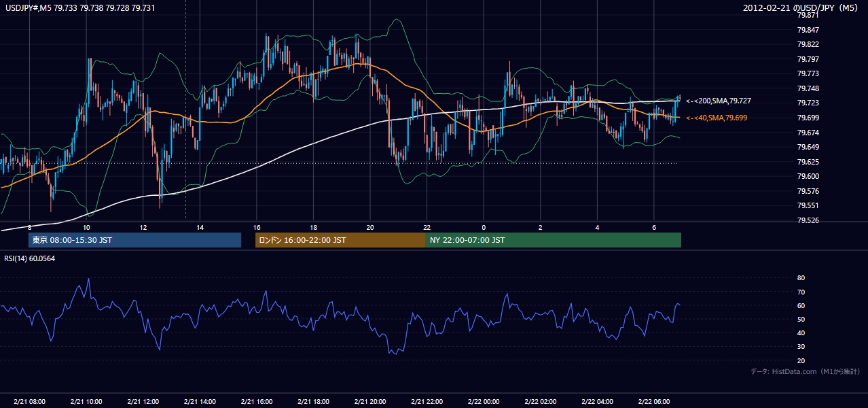Image resolution: width=868 pixels, height=408 pixels.
Task: Click price axis value 79.847
Action: (x=808, y=30)
